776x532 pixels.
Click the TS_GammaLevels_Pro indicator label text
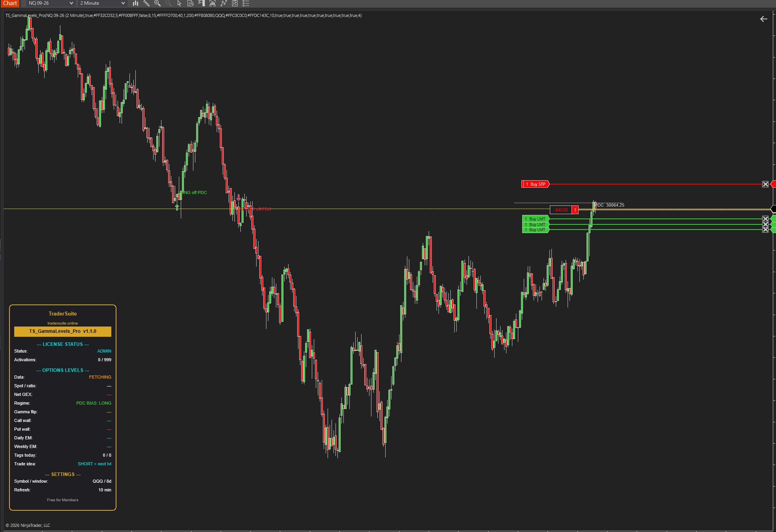pos(184,15)
